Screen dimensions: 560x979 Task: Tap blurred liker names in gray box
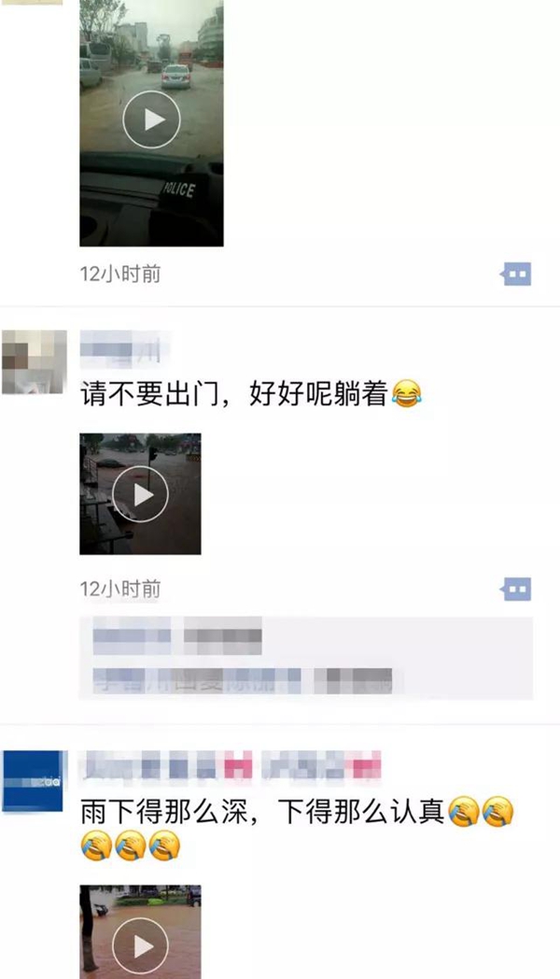point(177,636)
